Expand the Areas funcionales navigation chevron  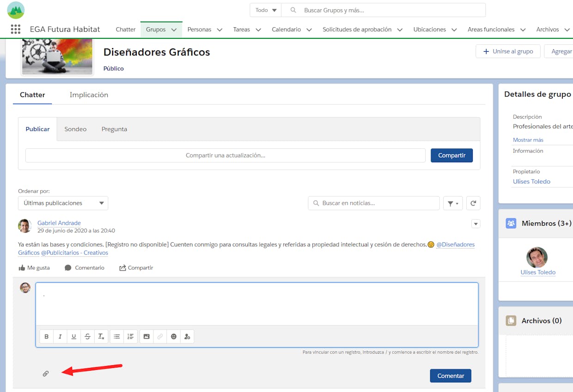tap(523, 30)
